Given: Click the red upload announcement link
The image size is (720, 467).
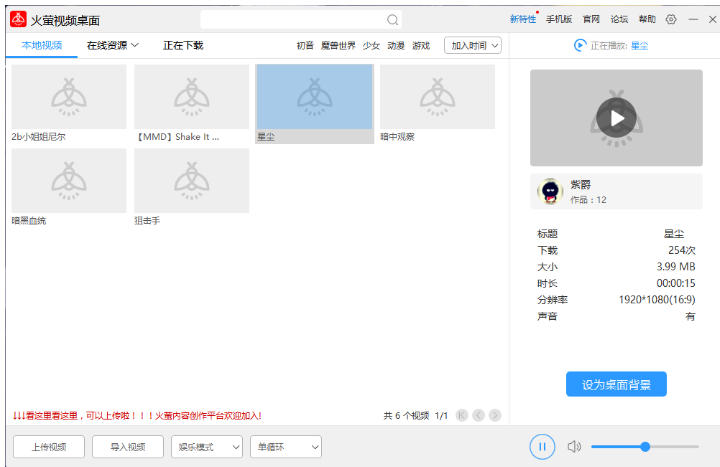Looking at the screenshot, I should pyautogui.click(x=137, y=416).
